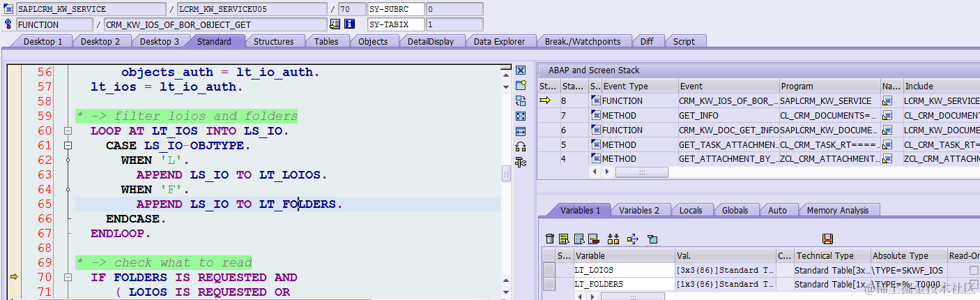
Task: Click the new tool icon with yellow star
Action: click(x=520, y=86)
